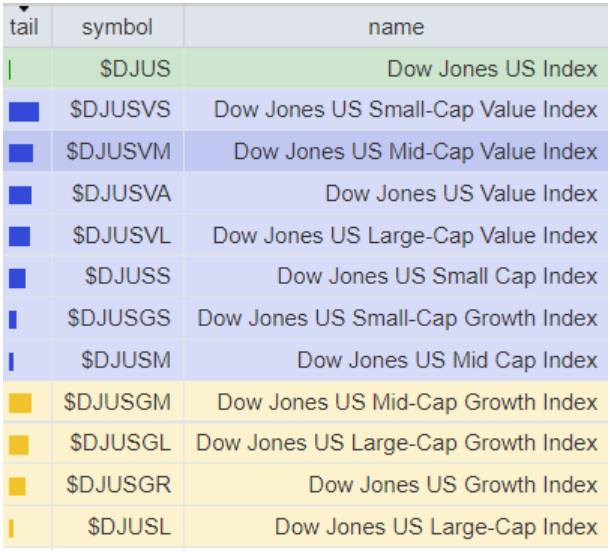Click the blue tail swatch for $DJUSVS
610x552 pixels.
(23, 111)
